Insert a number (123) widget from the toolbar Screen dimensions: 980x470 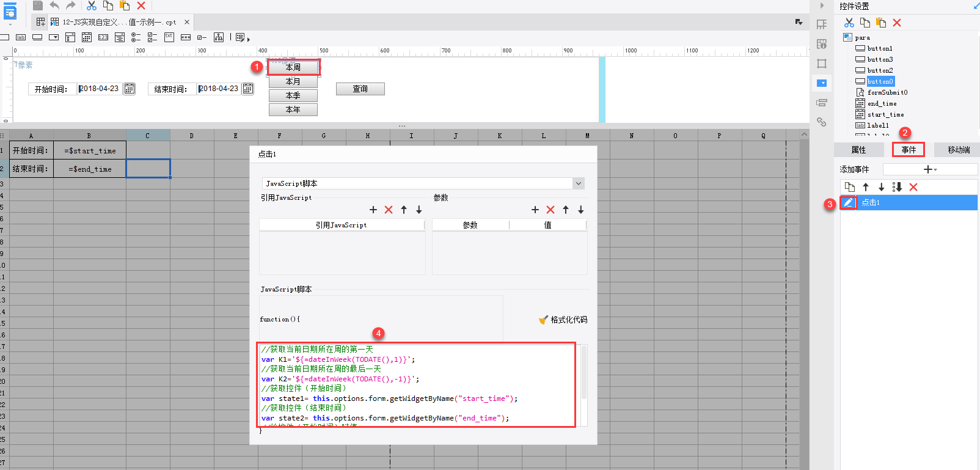click(103, 37)
